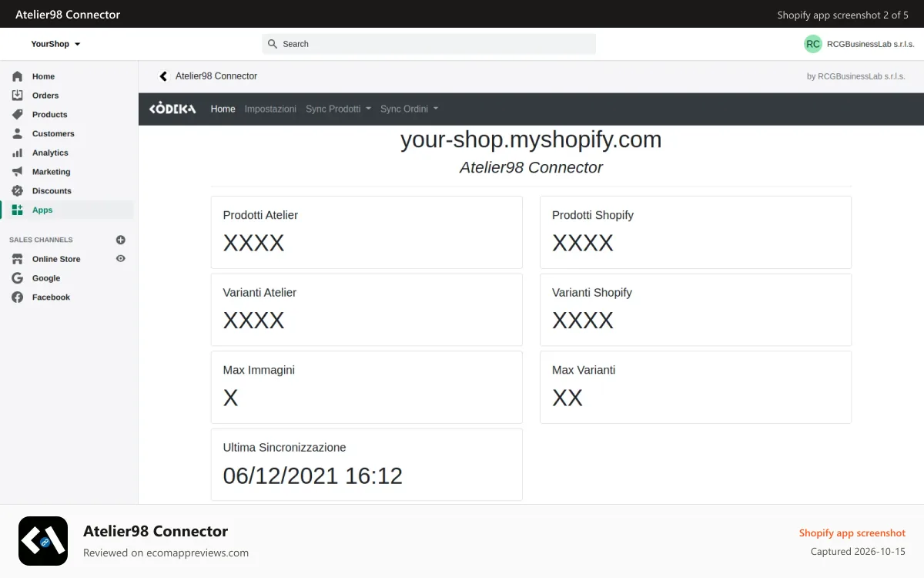The height and width of the screenshot is (578, 924).
Task: Click the Ultima Sincronizzazione label
Action: 284,447
